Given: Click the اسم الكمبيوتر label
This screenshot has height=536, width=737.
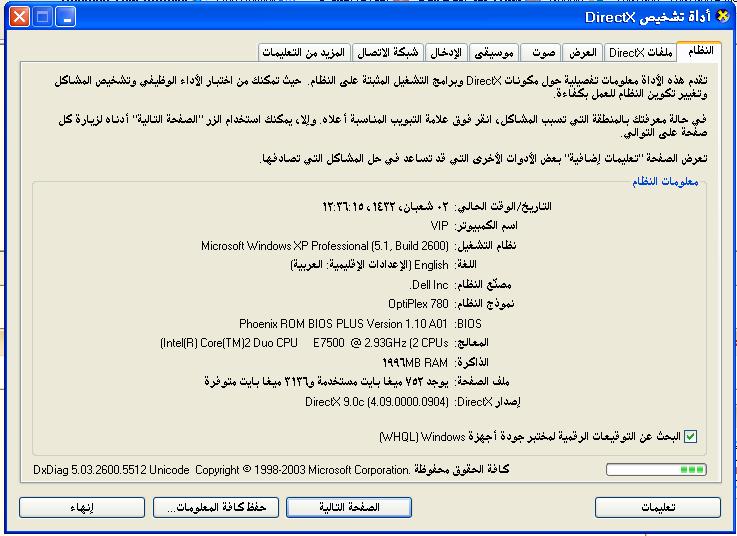Looking at the screenshot, I should [x=486, y=226].
